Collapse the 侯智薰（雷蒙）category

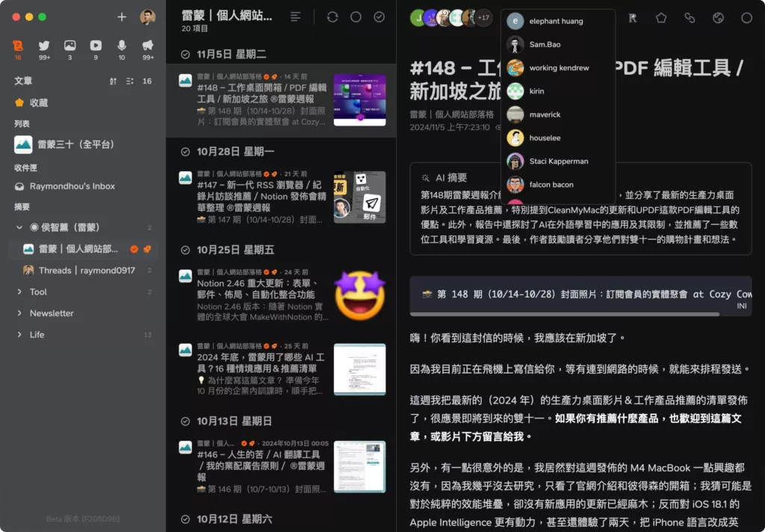[x=19, y=227]
